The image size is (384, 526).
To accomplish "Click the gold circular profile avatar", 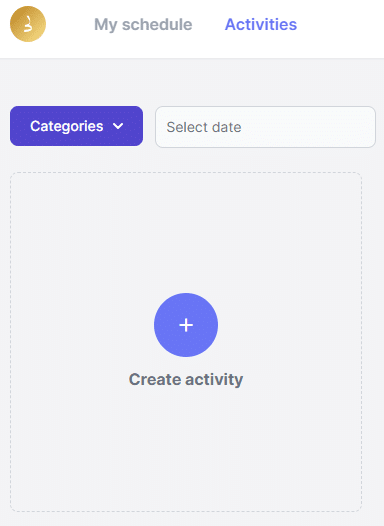I will pyautogui.click(x=28, y=24).
